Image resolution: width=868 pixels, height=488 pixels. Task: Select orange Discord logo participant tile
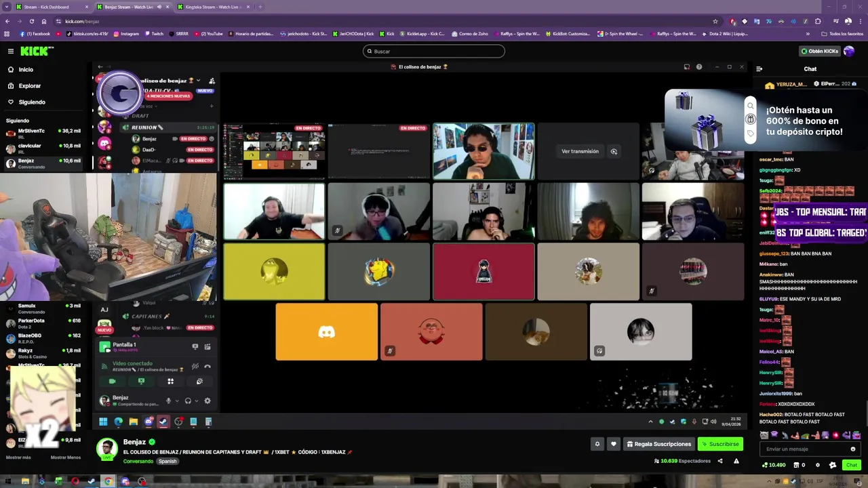[x=327, y=331]
